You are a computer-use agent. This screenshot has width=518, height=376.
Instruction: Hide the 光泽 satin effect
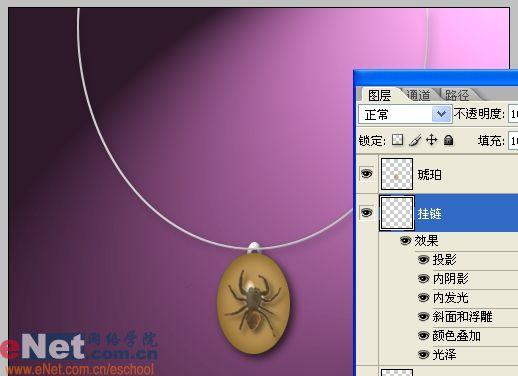pyautogui.click(x=423, y=355)
